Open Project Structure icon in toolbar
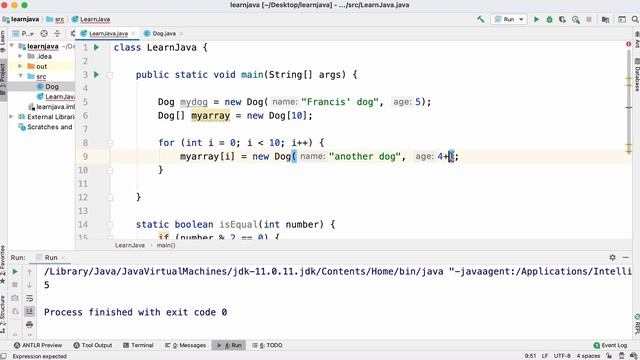This screenshot has height=360, width=640. click(605, 19)
